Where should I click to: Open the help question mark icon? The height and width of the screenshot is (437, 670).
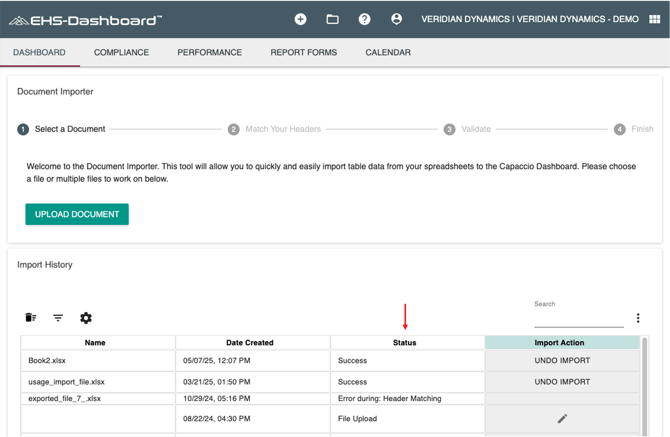pyautogui.click(x=364, y=19)
